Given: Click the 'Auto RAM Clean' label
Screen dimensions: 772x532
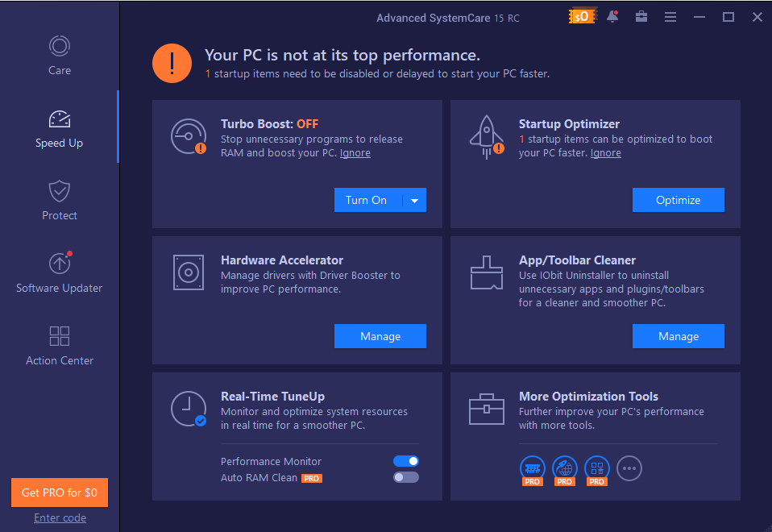Looking at the screenshot, I should [x=259, y=477].
